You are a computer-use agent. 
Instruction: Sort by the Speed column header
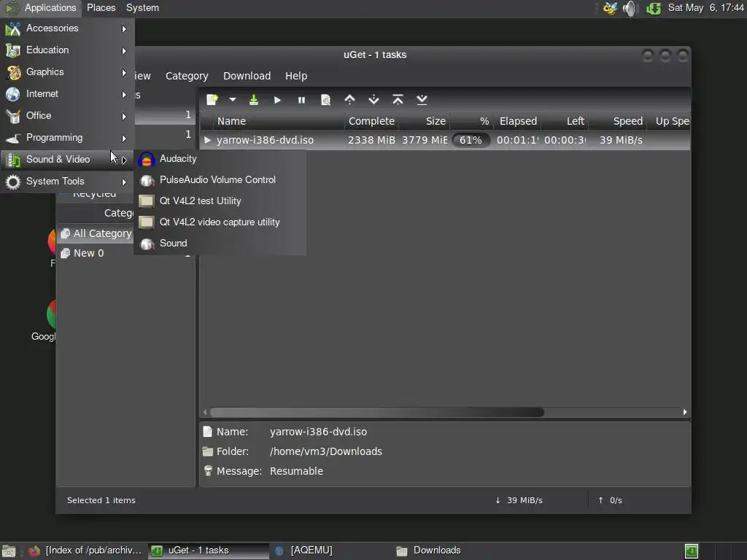click(618, 121)
